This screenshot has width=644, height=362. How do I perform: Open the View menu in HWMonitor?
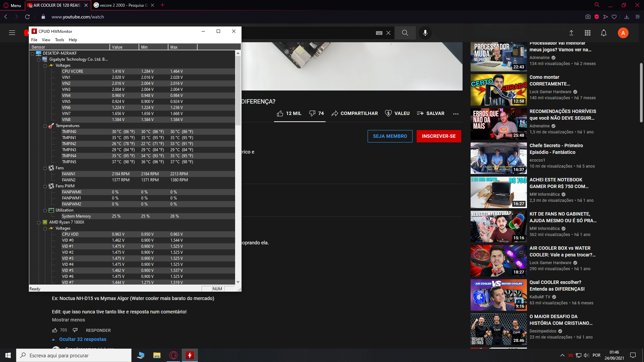[x=46, y=40]
